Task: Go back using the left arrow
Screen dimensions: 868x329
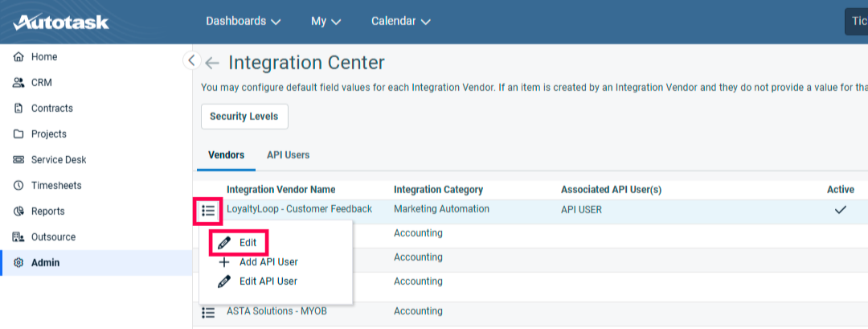Action: (x=212, y=64)
